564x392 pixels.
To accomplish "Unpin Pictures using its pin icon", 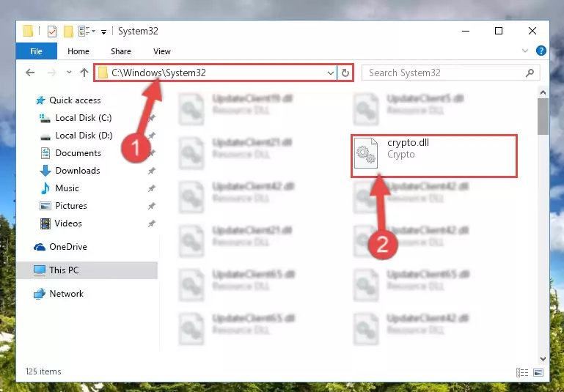I will click(x=152, y=206).
